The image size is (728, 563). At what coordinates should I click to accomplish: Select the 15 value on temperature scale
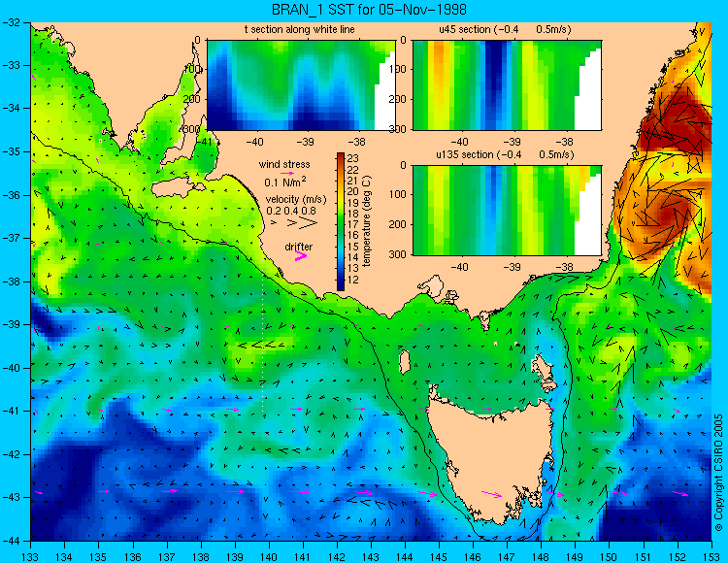353,247
